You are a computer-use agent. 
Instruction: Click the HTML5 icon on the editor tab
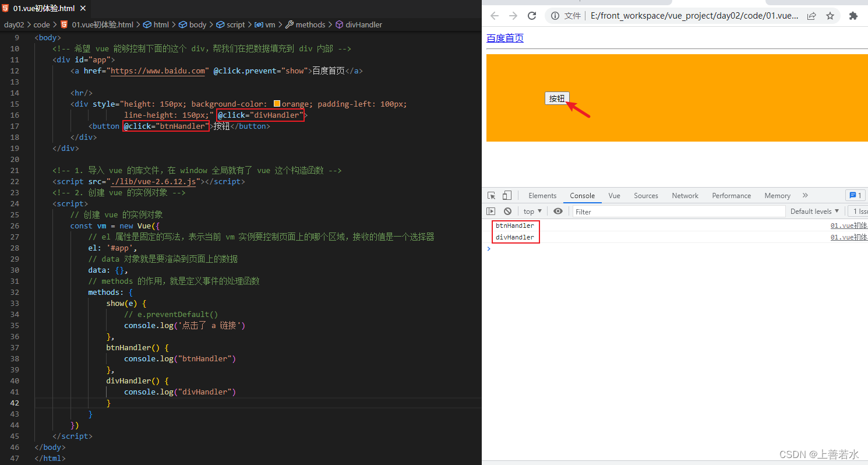6,8
